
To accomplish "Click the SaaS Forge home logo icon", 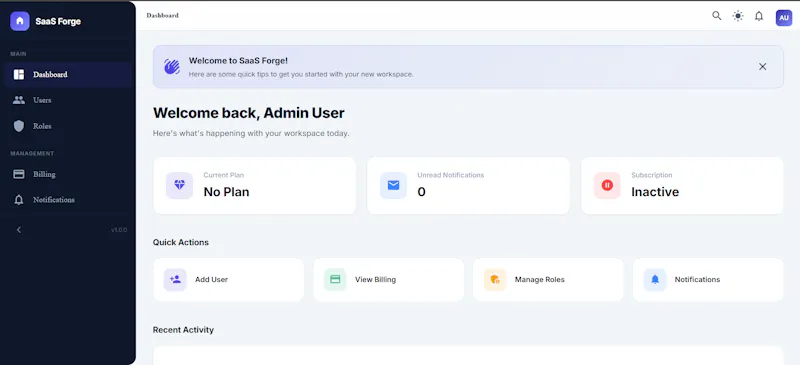I will (x=19, y=21).
